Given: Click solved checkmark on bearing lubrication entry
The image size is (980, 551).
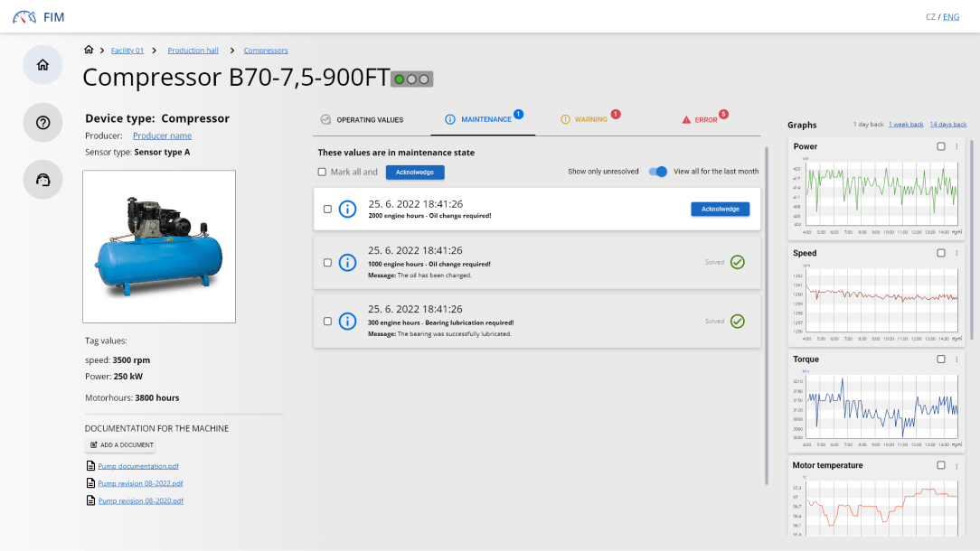Looking at the screenshot, I should coord(738,321).
